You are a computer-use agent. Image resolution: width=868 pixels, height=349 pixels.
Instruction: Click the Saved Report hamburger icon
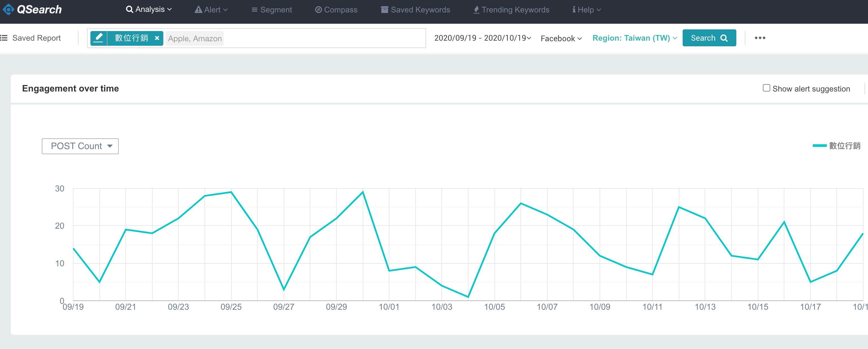(4, 38)
